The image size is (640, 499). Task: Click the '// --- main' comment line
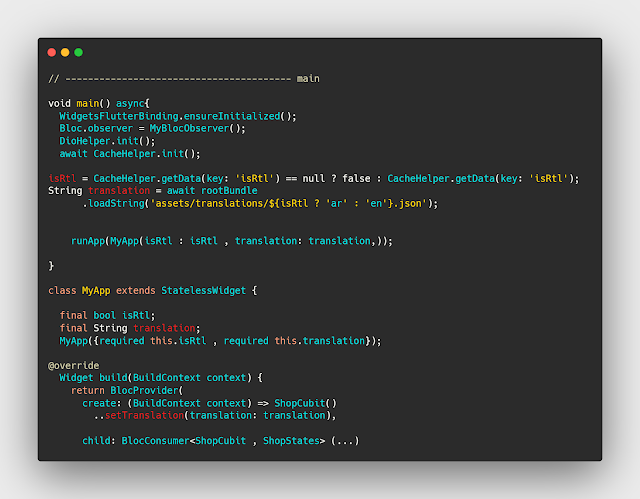(184, 78)
